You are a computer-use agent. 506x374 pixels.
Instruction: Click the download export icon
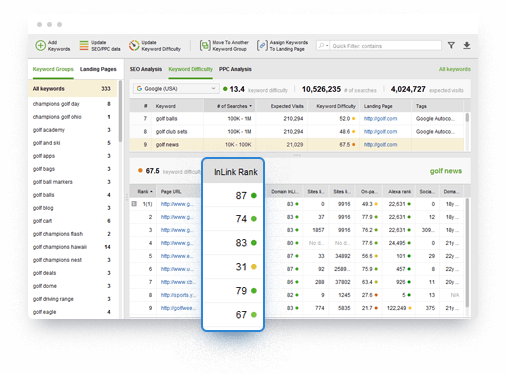coord(467,45)
